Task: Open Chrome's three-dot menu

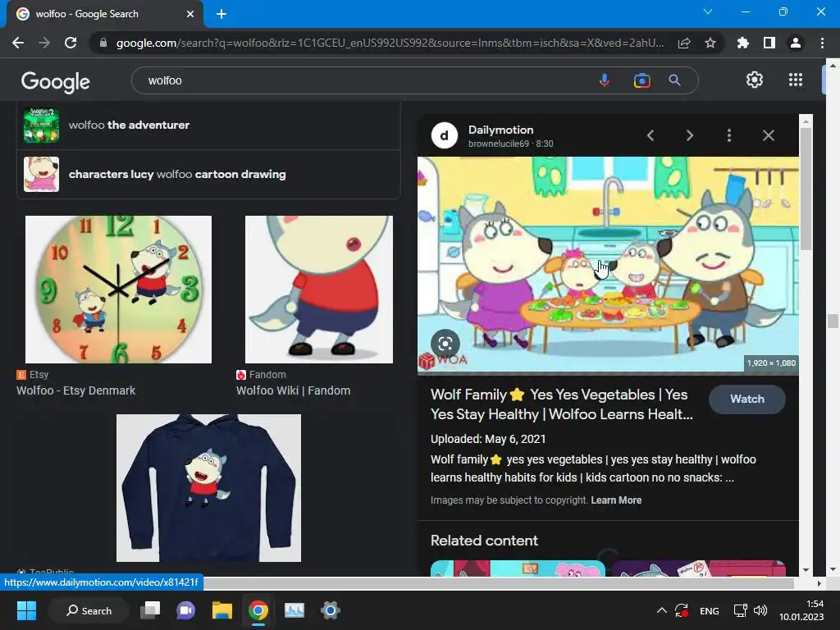Action: (822, 43)
